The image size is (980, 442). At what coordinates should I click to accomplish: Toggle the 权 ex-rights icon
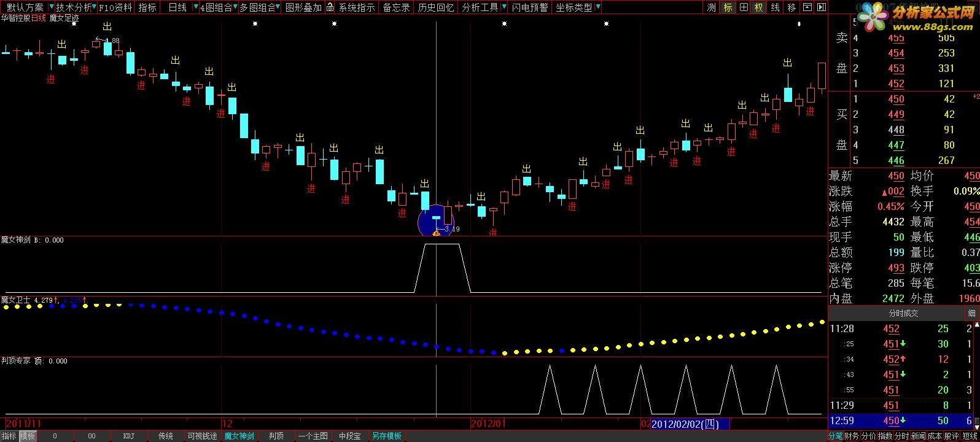[x=759, y=7]
